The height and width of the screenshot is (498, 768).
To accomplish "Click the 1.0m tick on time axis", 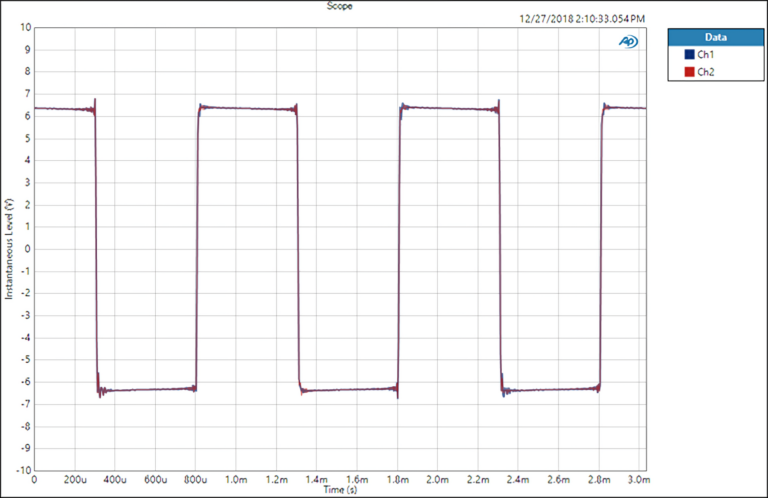I will [x=236, y=479].
